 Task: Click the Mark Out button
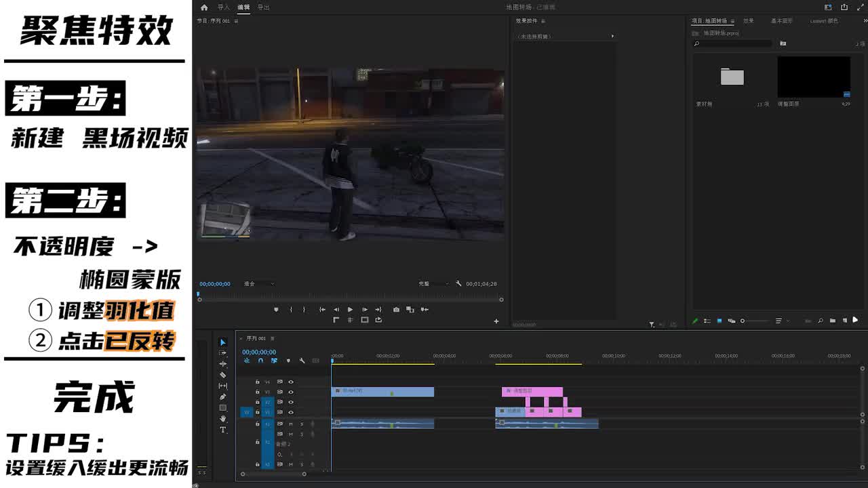coord(304,310)
